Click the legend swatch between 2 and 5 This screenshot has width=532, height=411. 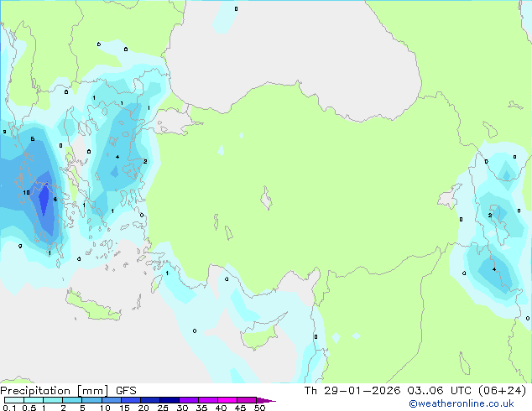pos(72,400)
